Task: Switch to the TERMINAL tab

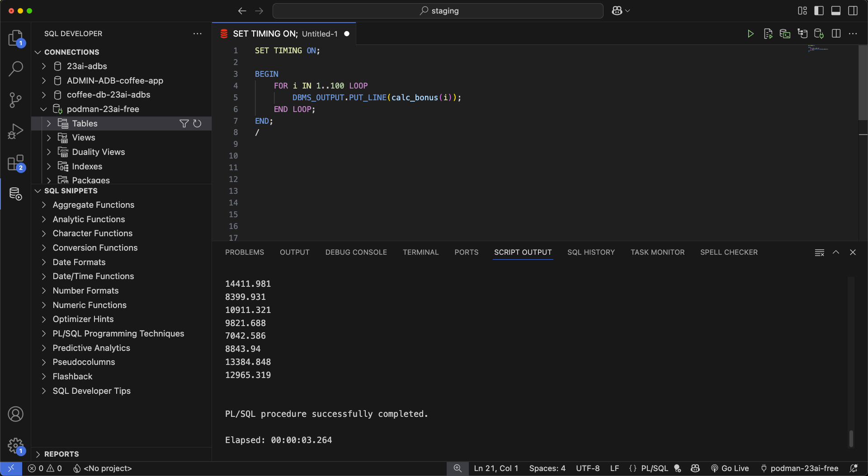Action: [x=420, y=252]
